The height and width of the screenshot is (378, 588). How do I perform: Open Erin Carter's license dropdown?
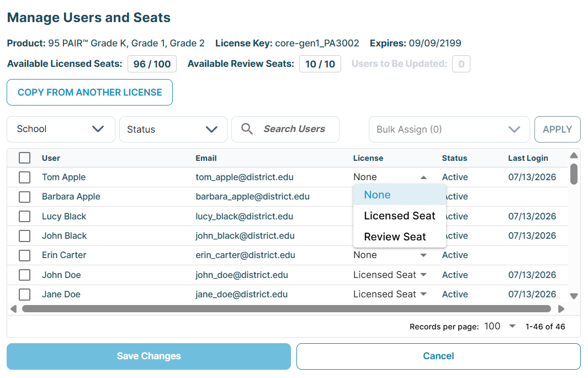coord(390,255)
